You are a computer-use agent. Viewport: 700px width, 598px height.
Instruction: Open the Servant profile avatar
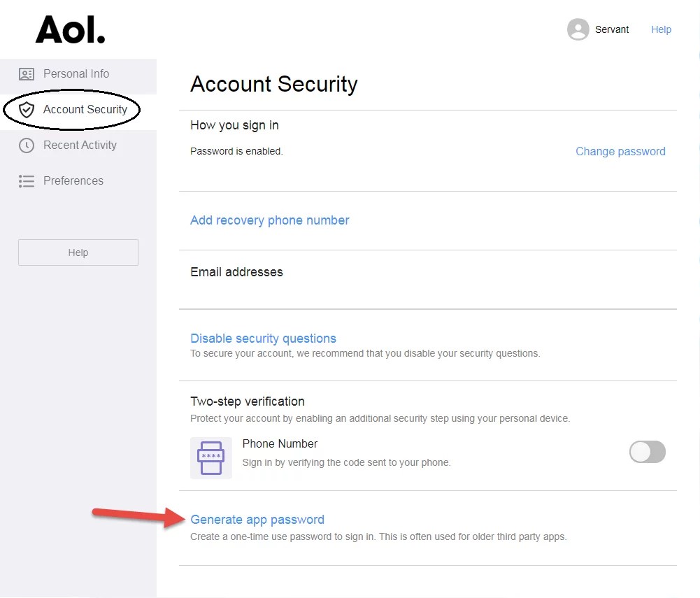point(578,29)
